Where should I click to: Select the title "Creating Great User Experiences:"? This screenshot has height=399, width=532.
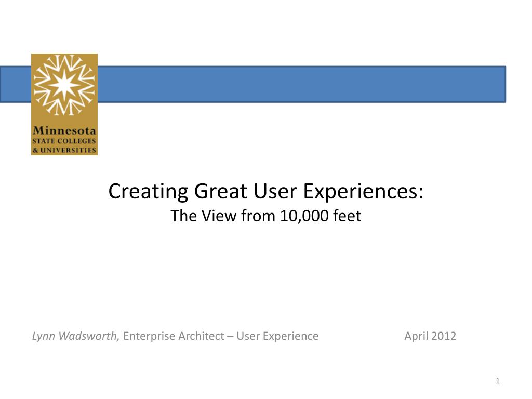266,191
